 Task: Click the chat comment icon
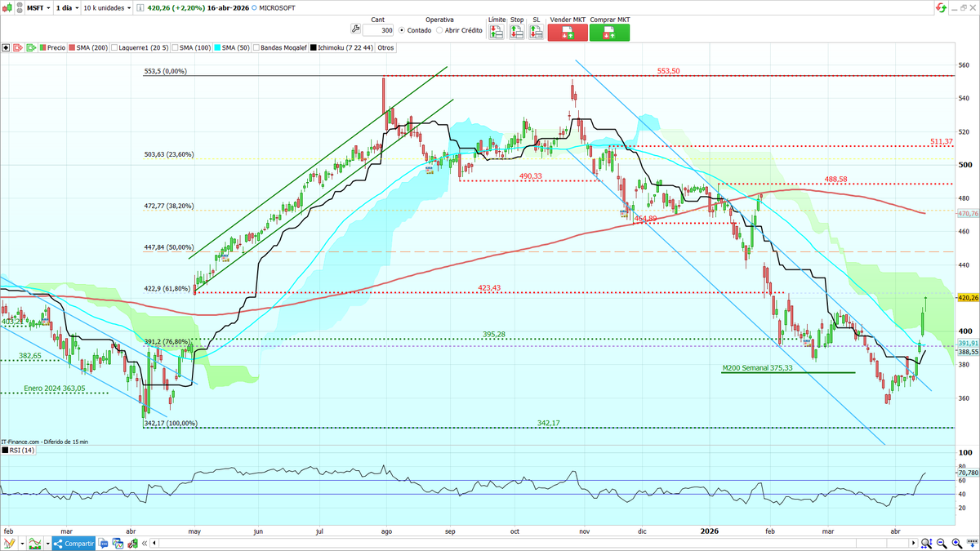pos(105,543)
